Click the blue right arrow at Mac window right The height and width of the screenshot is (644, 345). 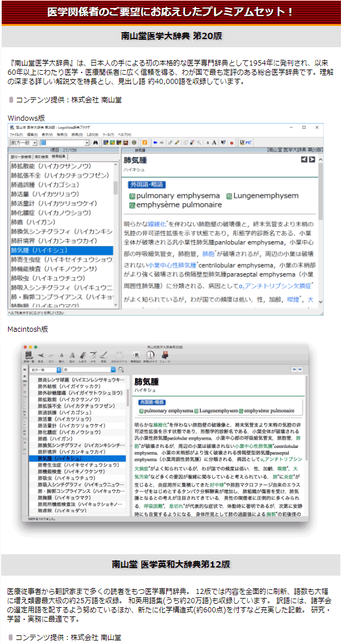coord(300,369)
